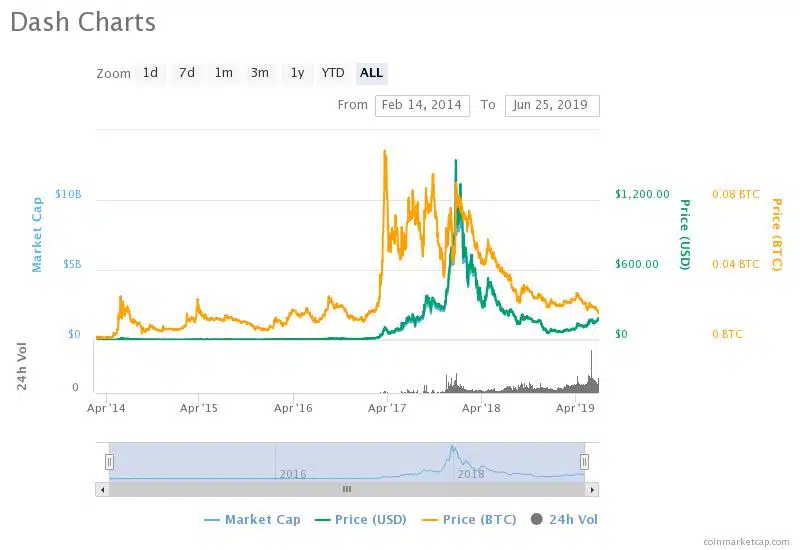This screenshot has width=800, height=550.
Task: Click the vertical Price (USD) axis title
Action: click(685, 235)
